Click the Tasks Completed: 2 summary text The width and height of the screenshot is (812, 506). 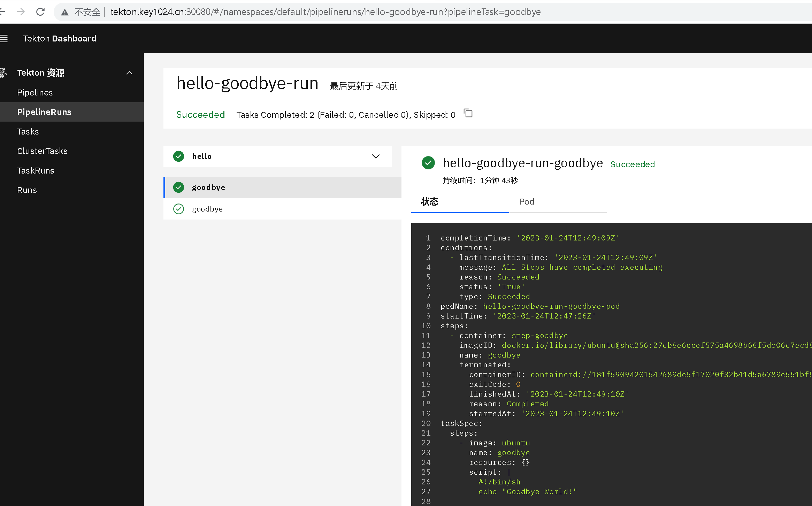click(x=346, y=115)
